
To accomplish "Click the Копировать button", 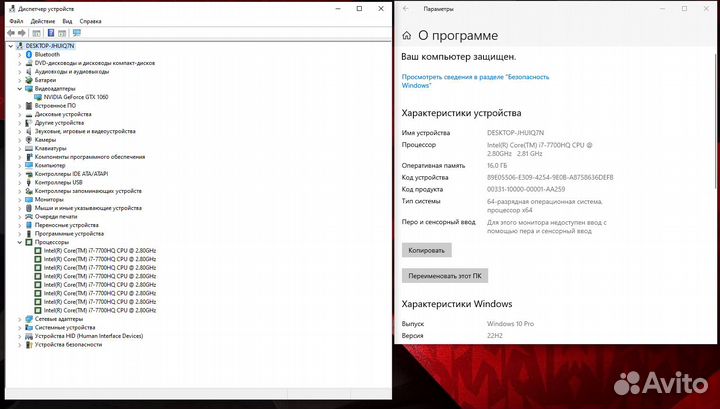I will click(x=427, y=250).
